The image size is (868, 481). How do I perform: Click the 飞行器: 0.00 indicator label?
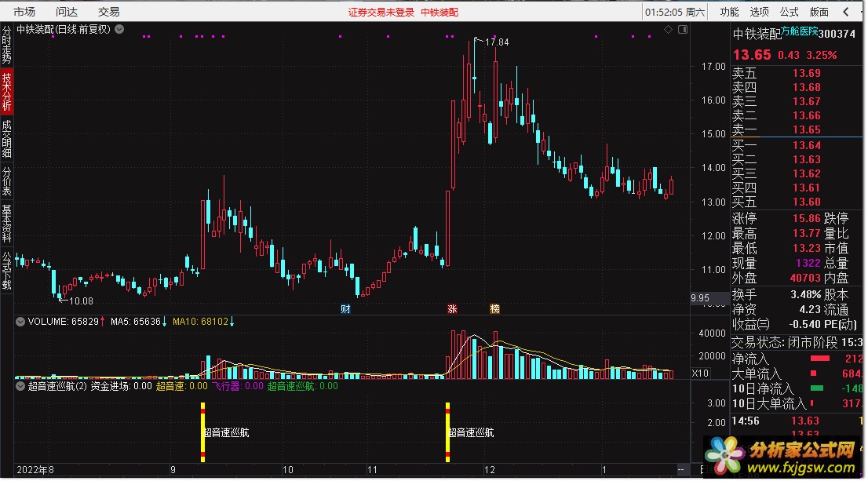(238, 386)
